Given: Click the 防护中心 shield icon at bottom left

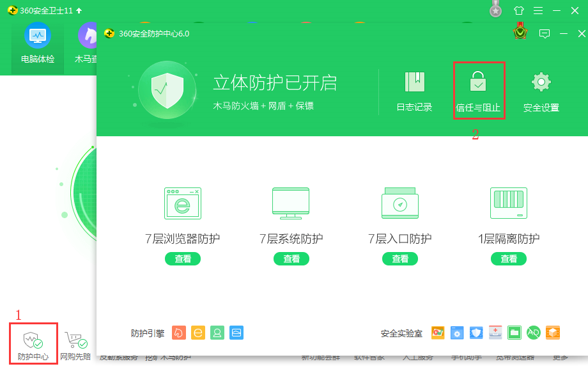Looking at the screenshot, I should coord(33,340).
